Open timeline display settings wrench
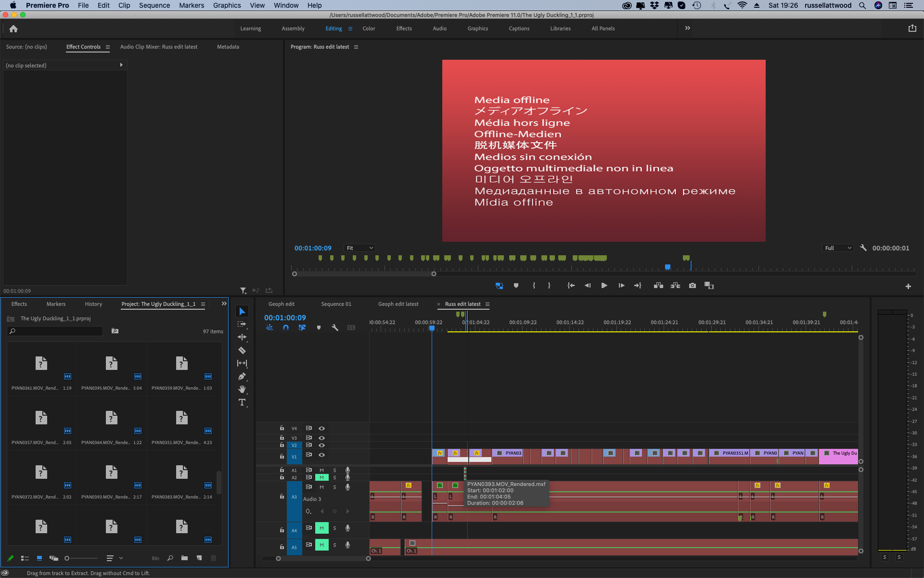Screen dimensions: 924x578 (x=335, y=328)
